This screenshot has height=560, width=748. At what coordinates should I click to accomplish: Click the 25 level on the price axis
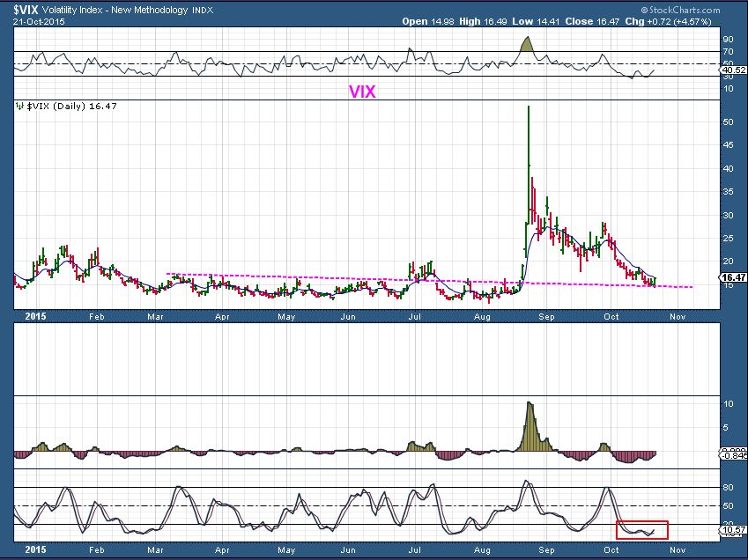[x=728, y=238]
